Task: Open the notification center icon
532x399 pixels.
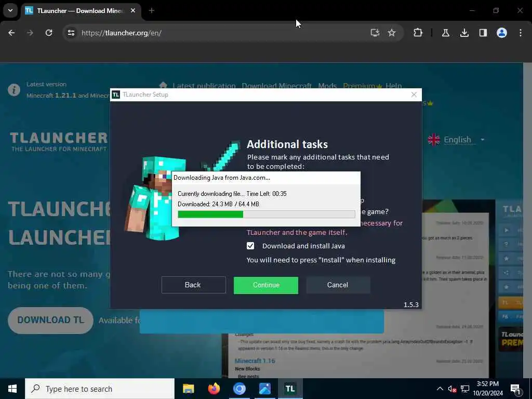Action: click(515, 389)
